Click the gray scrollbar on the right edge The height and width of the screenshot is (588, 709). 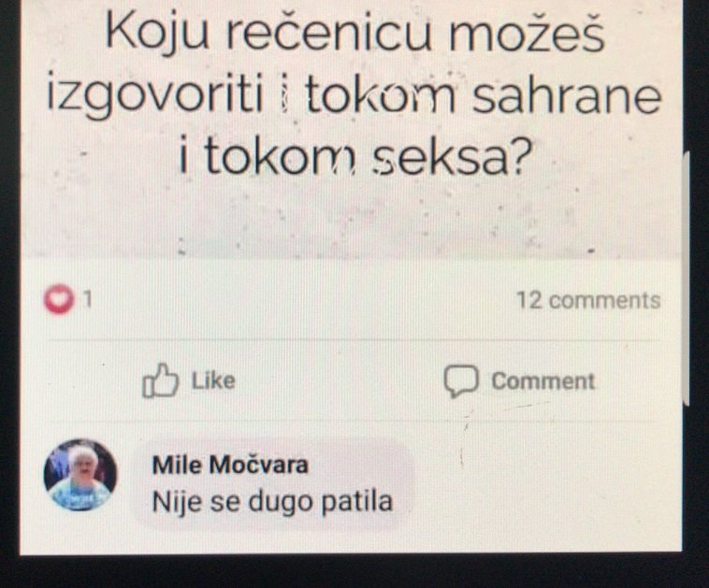[x=687, y=278]
